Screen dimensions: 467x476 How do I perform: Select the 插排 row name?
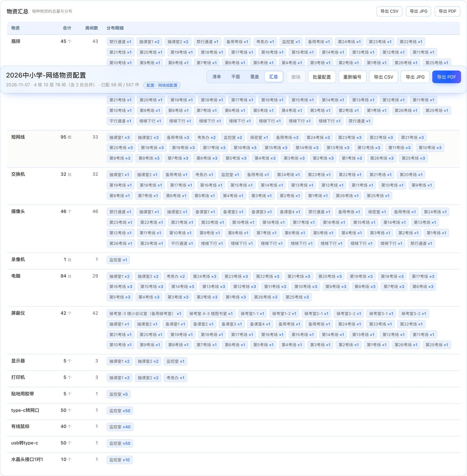pyautogui.click(x=16, y=41)
